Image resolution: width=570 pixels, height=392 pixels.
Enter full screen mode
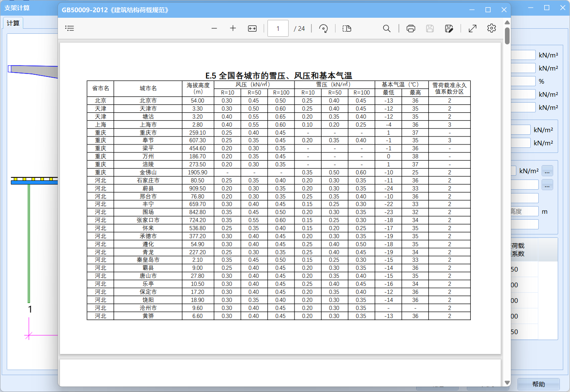tap(472, 28)
